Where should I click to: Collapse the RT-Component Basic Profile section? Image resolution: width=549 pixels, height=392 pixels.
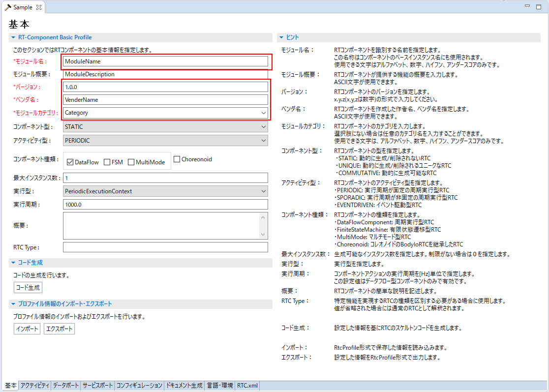click(13, 37)
